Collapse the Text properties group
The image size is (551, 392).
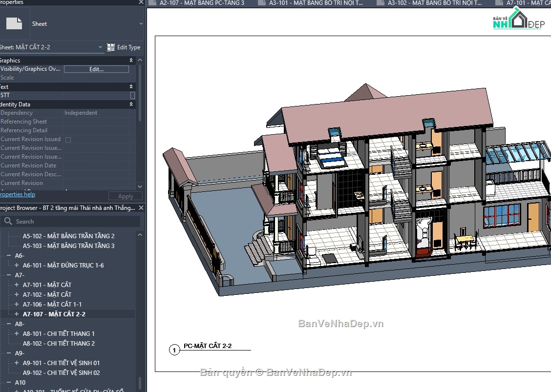[x=131, y=86]
